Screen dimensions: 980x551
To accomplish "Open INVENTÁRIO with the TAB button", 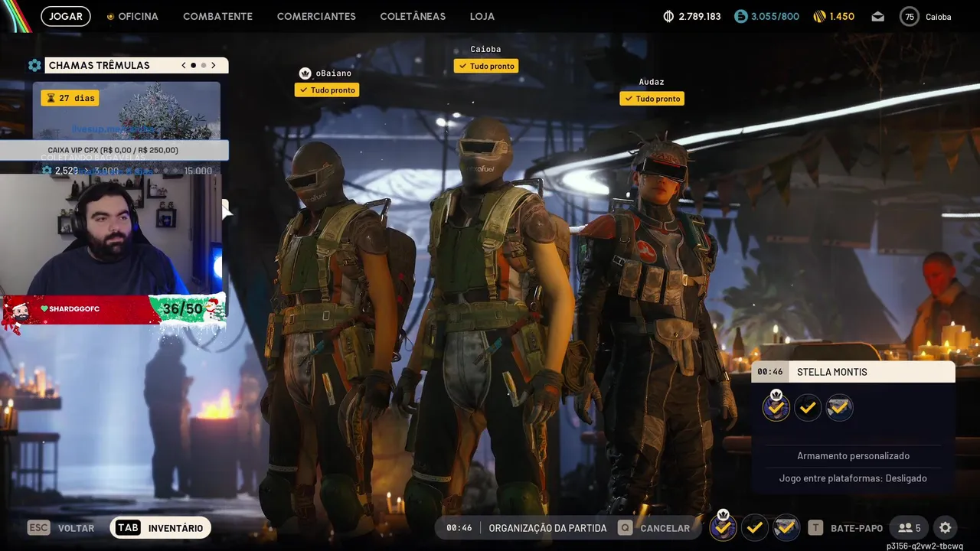I will coord(160,528).
